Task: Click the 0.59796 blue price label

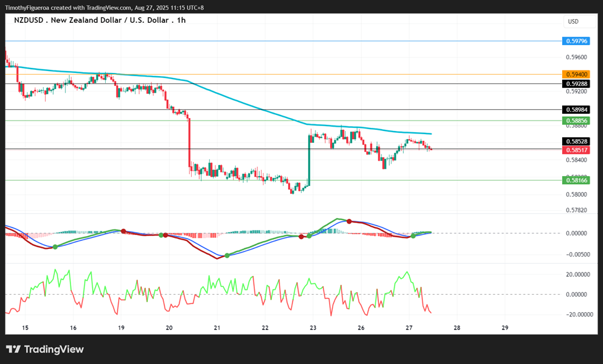Action: tap(576, 41)
